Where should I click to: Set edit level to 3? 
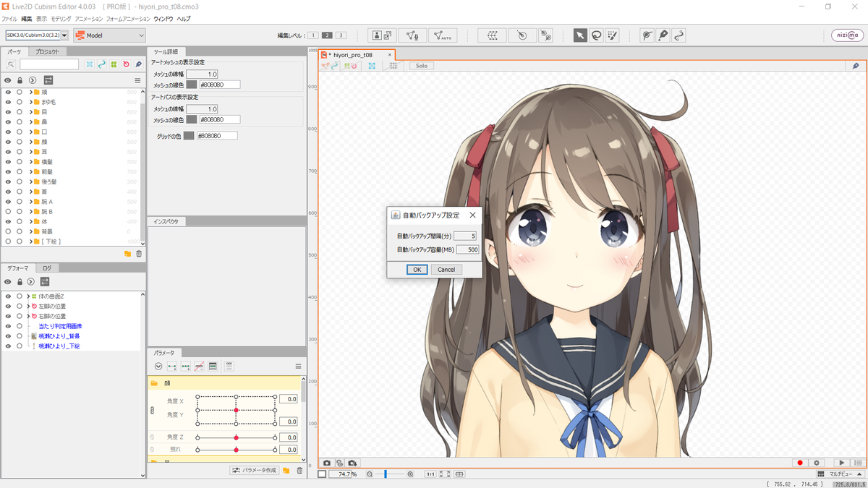coord(341,35)
